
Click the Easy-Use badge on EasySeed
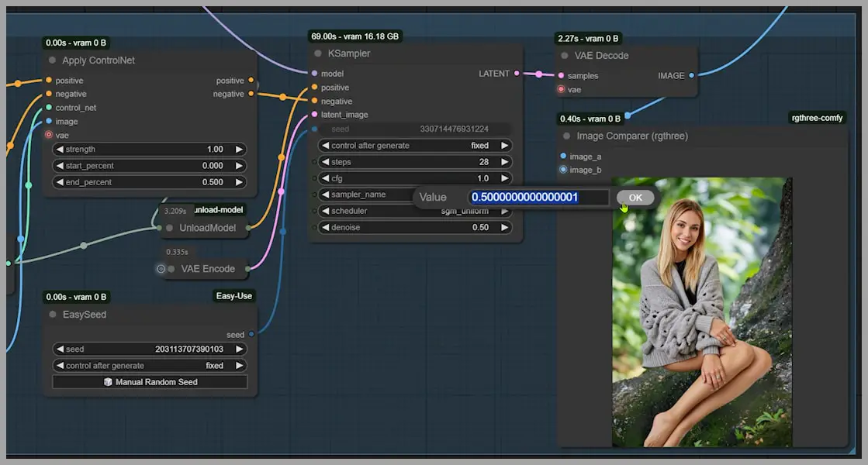234,296
